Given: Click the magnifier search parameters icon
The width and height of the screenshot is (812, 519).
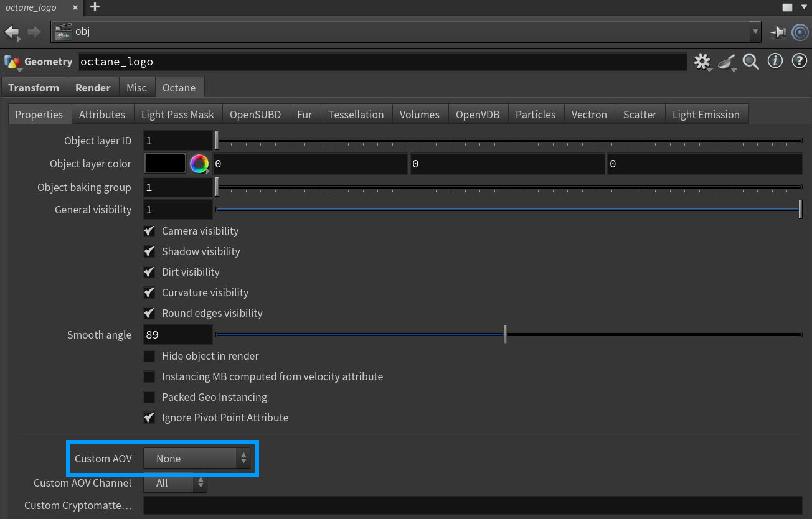Looking at the screenshot, I should 751,62.
